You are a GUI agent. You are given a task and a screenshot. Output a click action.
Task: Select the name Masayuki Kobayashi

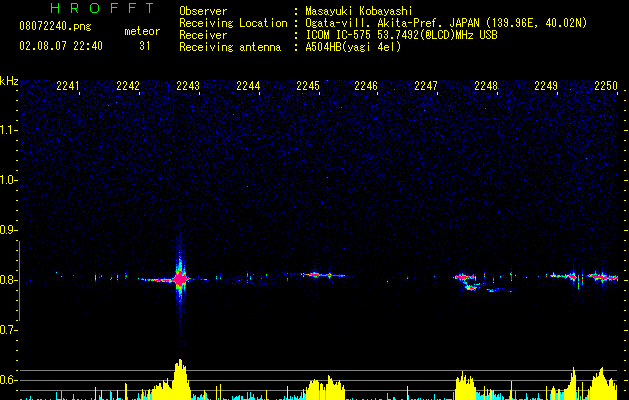coord(359,11)
